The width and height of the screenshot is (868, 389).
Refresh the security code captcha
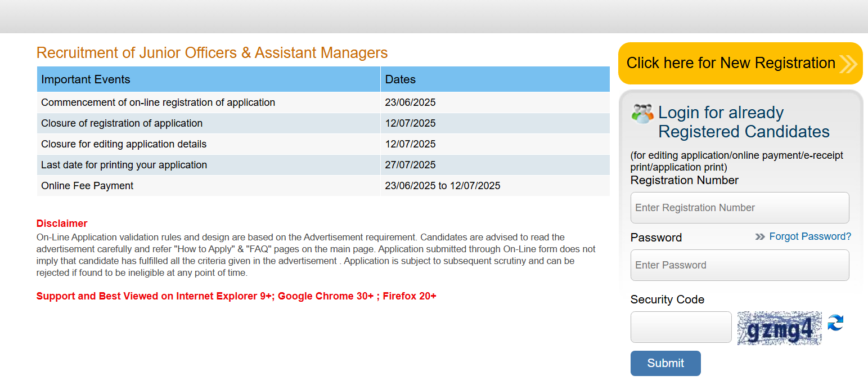click(835, 323)
